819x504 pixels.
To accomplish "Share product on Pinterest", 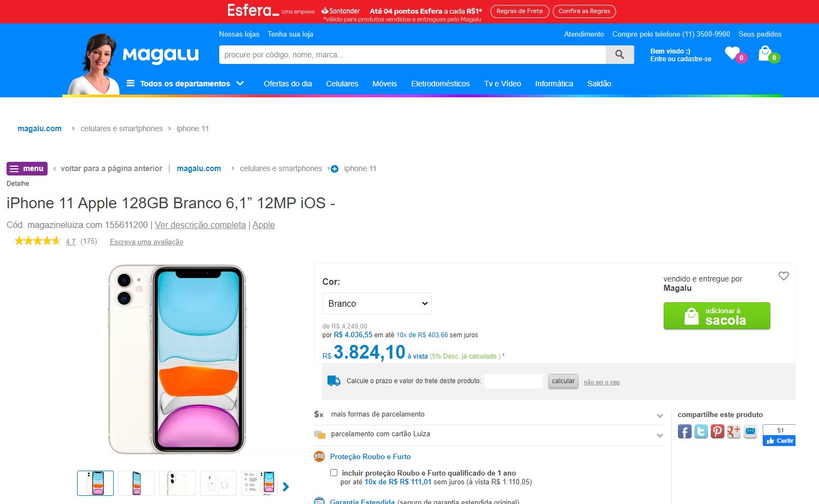I will (717, 431).
